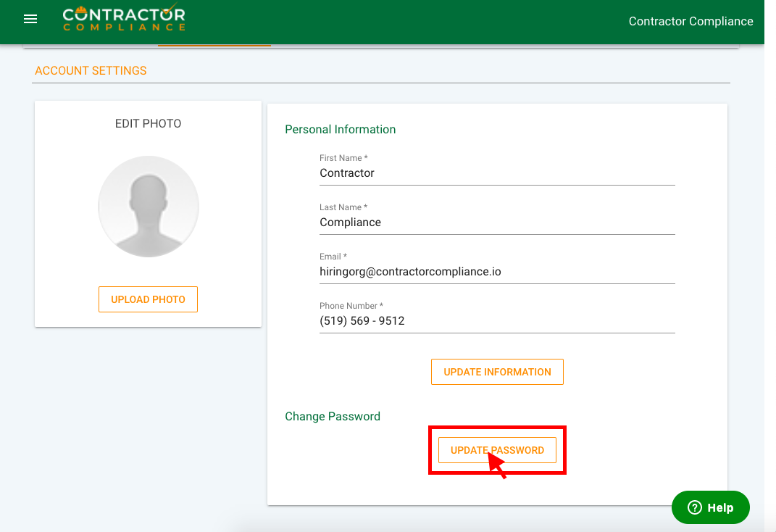
Task: Click the Update Information button
Action: (x=497, y=372)
